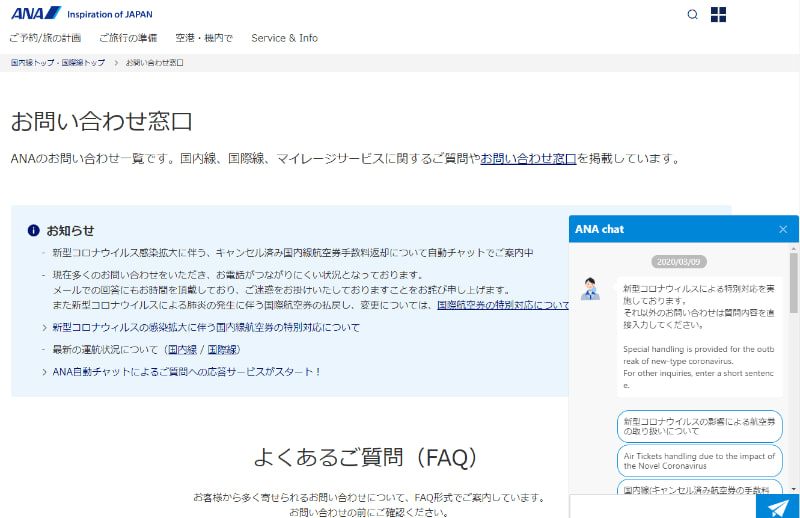Click the お問い合わせ窓口 page heading
800x518 pixels.
(102, 121)
